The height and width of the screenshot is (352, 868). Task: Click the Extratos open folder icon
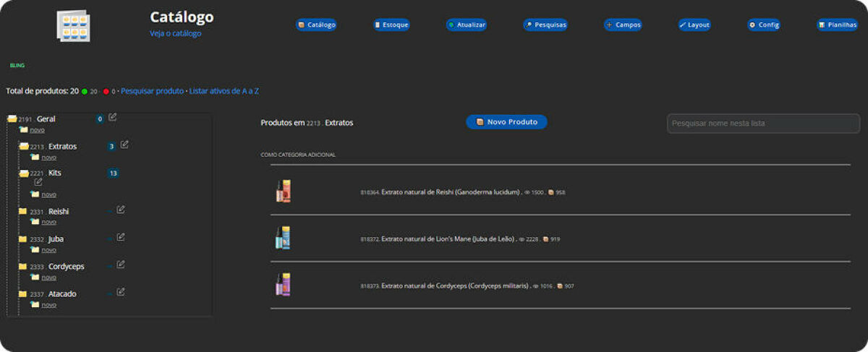click(24, 147)
